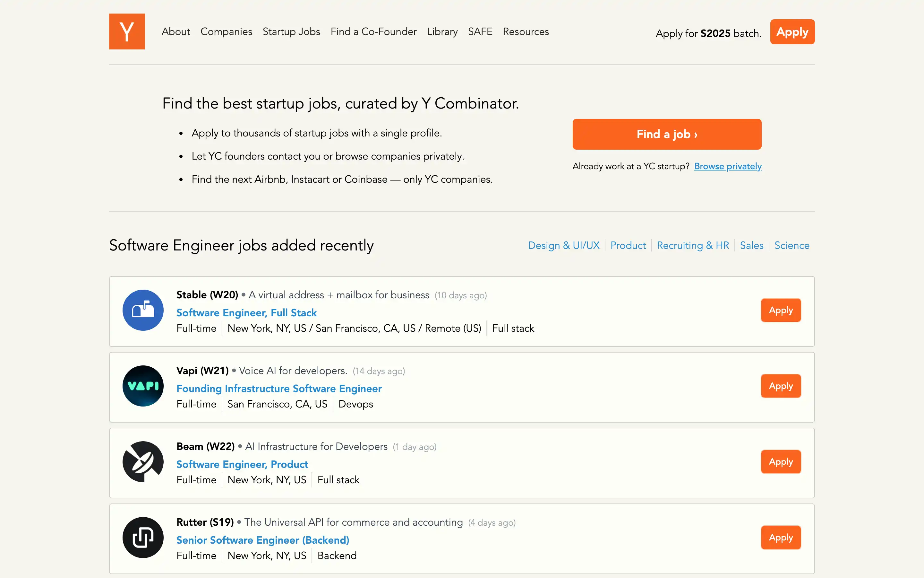Open Software Engineer, Product job
The height and width of the screenshot is (578, 924).
click(243, 464)
